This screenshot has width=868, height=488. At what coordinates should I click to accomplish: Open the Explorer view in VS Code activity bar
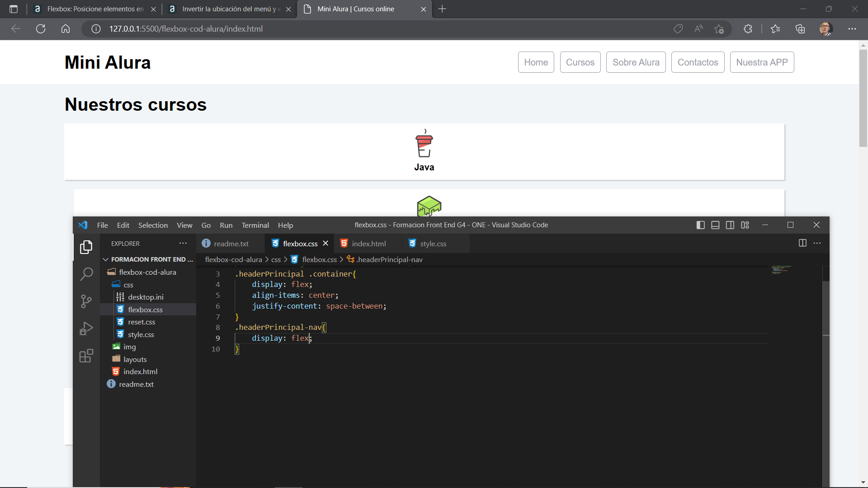(x=86, y=247)
